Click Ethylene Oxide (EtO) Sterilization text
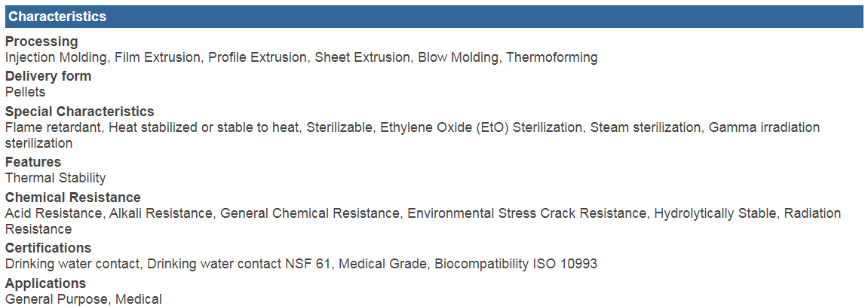 481,127
